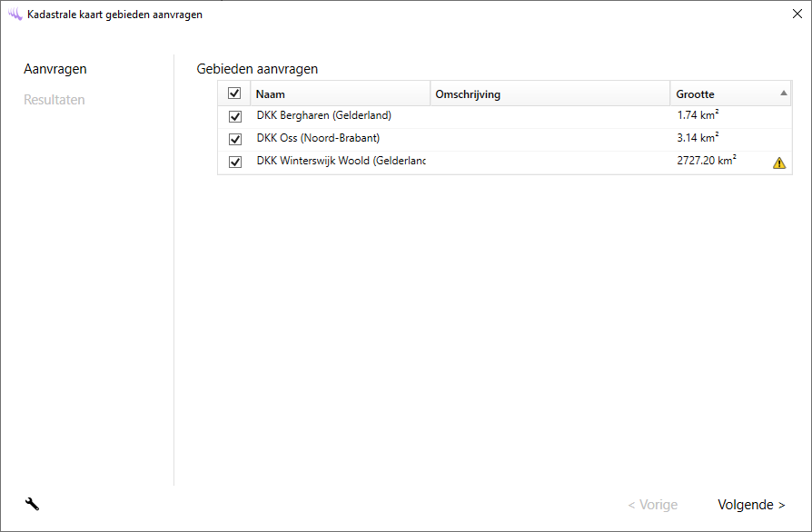The image size is (812, 532).
Task: Click the application icon in title bar
Action: (x=15, y=15)
